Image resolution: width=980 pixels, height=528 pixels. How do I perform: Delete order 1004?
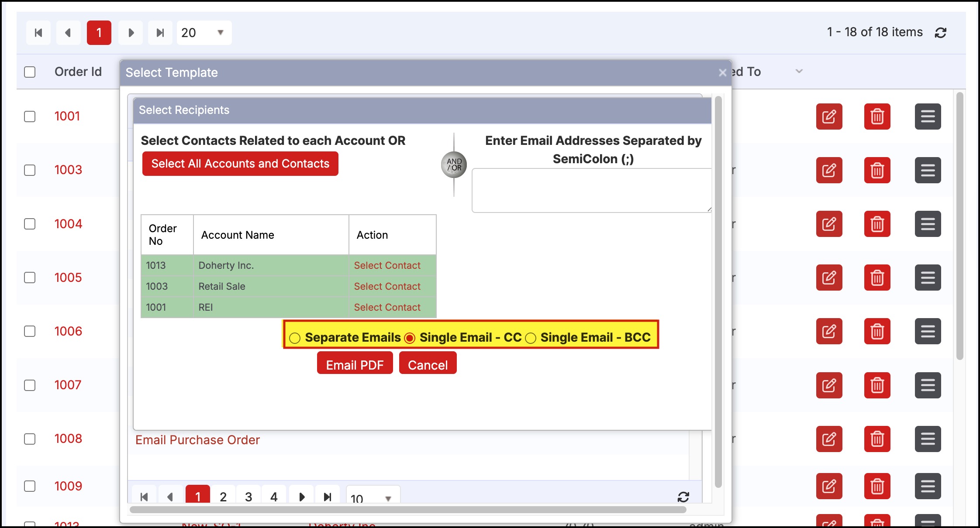coord(877,224)
